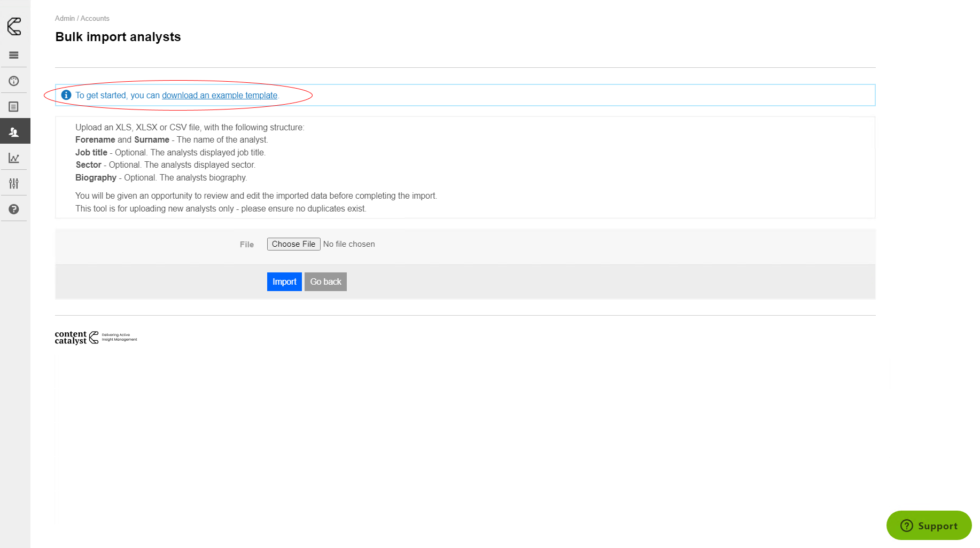This screenshot has height=548, width=980.
Task: Select the accounts users icon in sidebar
Action: [x=14, y=132]
